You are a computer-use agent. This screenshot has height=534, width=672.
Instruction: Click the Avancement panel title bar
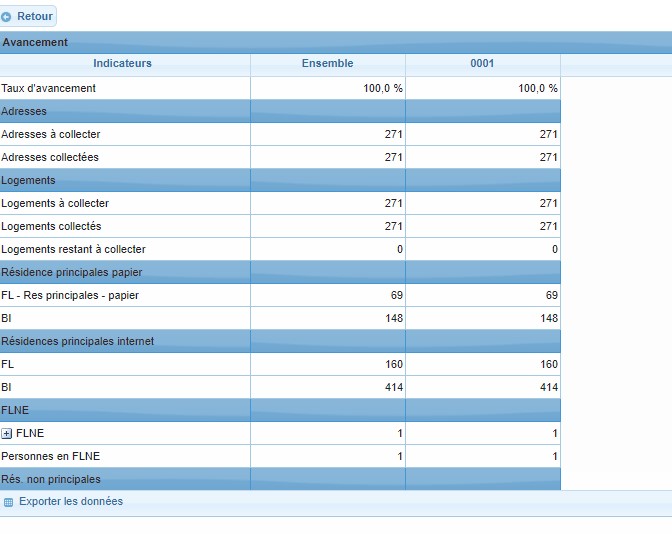(36, 43)
